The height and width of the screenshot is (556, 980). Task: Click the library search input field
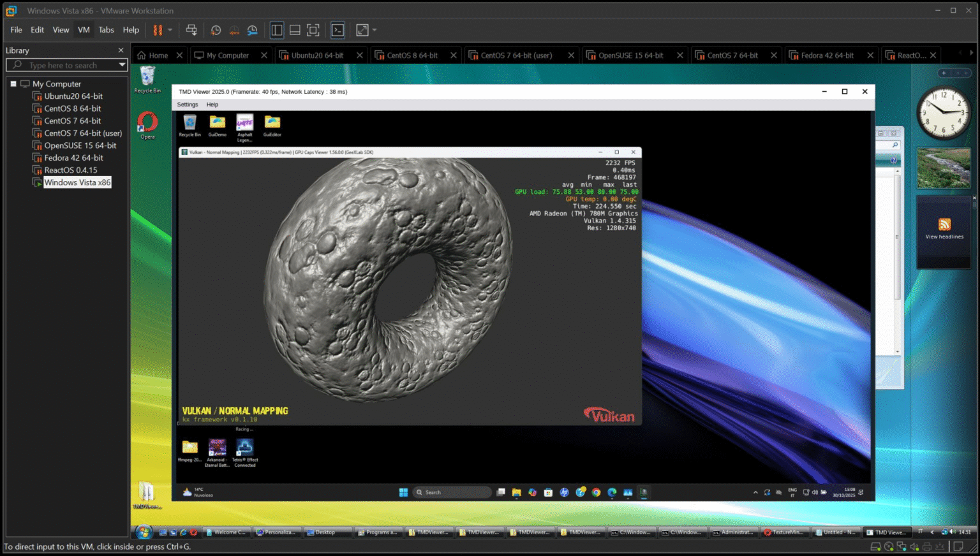pos(61,65)
